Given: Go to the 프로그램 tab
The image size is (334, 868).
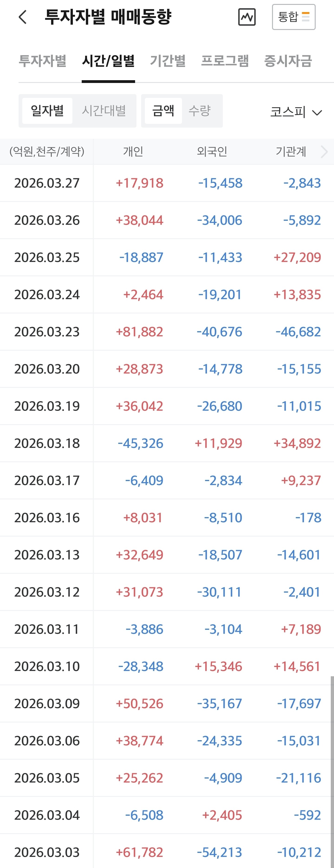Looking at the screenshot, I should click(x=225, y=61).
